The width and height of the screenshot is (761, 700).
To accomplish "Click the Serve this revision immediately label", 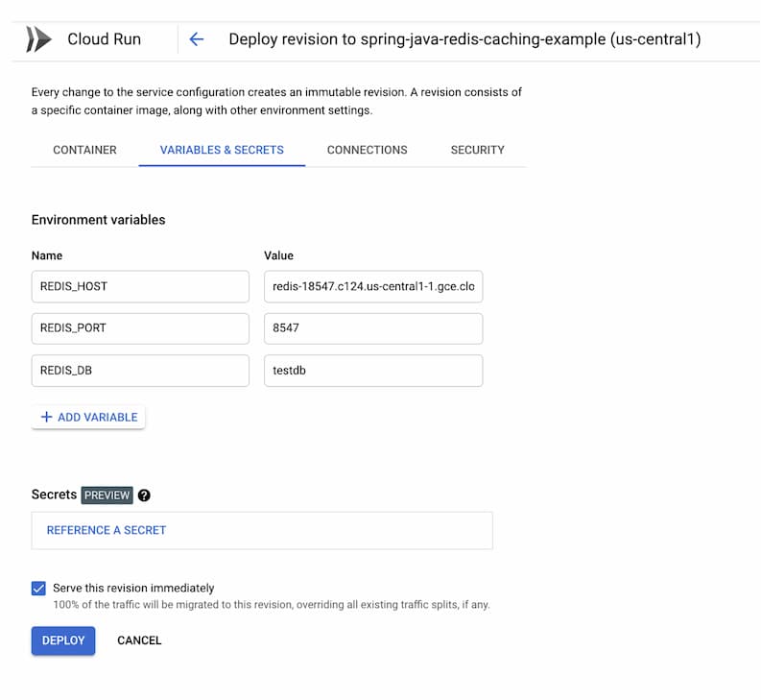I will click(133, 589).
